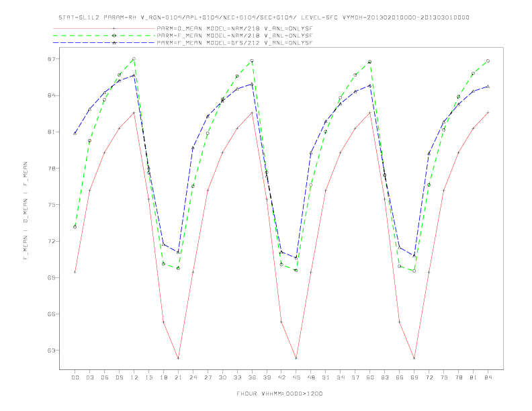Click red O_MEAN data point at hour 00
Viewport: 532px width, 411px height.
coord(75,272)
